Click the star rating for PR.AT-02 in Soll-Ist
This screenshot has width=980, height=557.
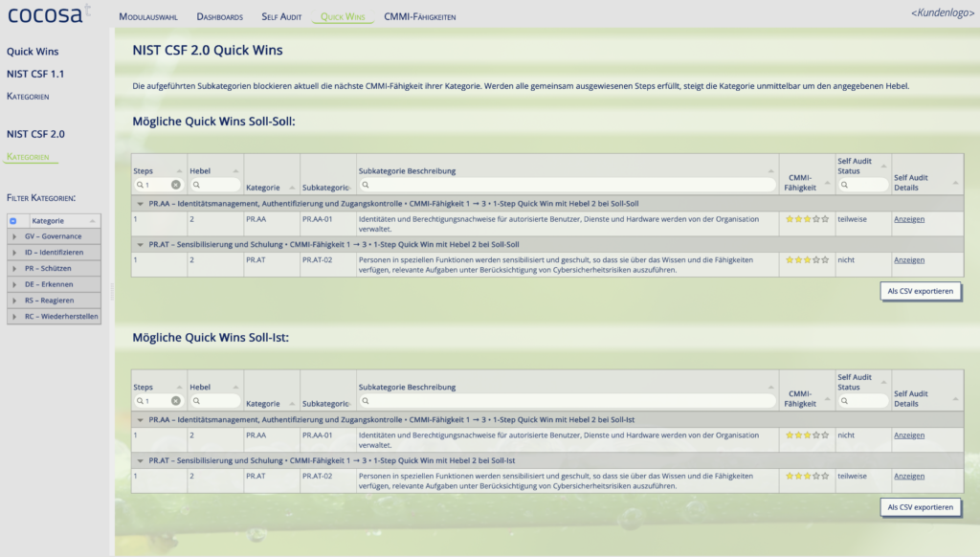pos(807,477)
